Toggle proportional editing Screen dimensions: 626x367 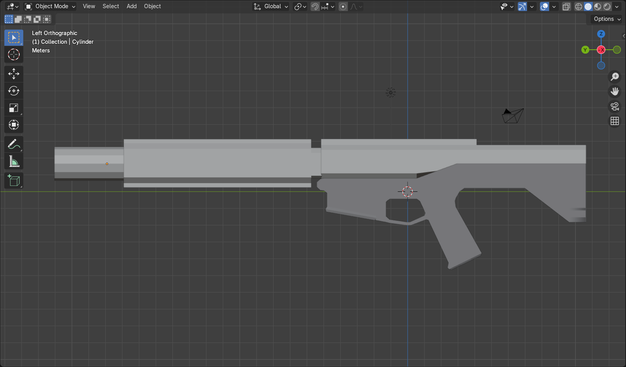343,6
